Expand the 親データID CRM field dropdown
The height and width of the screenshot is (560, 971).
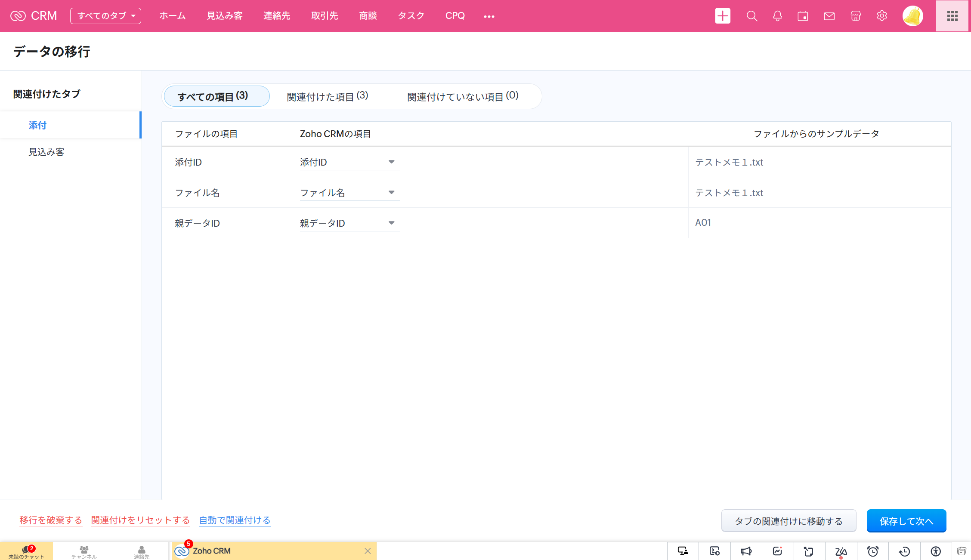point(391,223)
